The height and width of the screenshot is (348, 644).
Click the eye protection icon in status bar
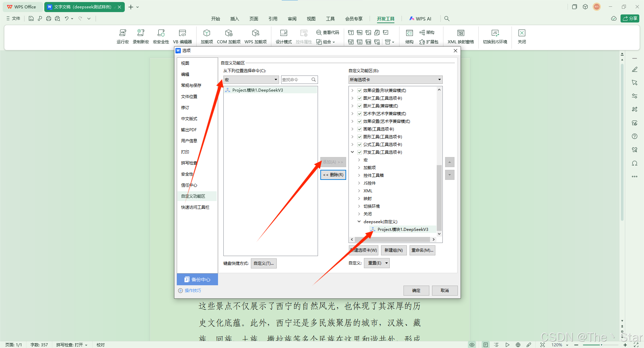pyautogui.click(x=472, y=345)
